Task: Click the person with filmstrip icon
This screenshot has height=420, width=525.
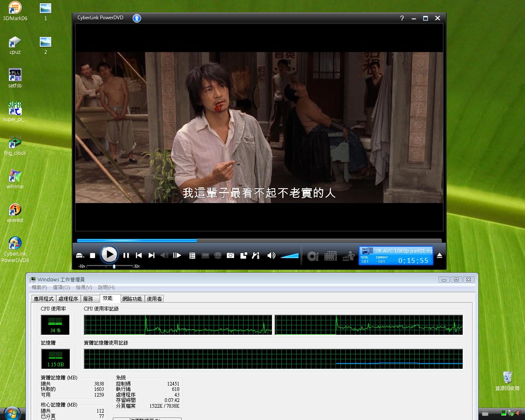Action: pos(349,256)
